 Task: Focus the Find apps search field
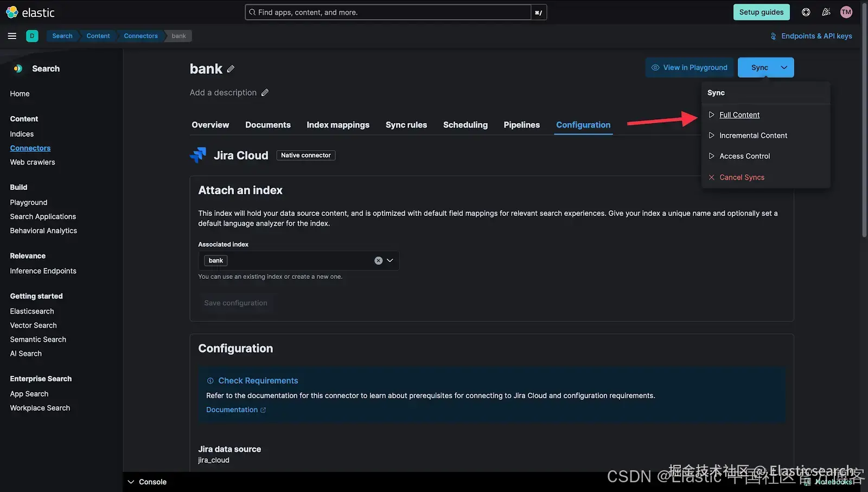click(388, 12)
